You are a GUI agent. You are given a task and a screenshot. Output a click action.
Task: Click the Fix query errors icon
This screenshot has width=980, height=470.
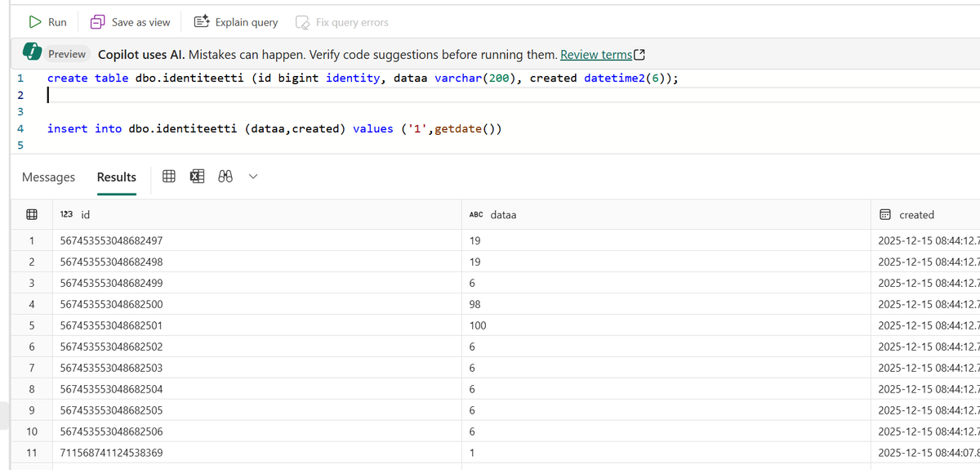pos(302,22)
